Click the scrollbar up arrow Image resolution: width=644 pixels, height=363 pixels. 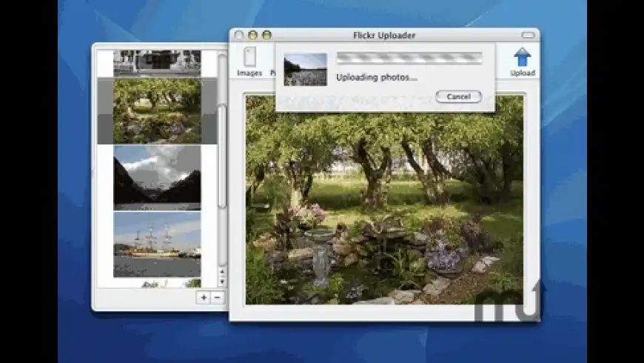click(x=222, y=272)
